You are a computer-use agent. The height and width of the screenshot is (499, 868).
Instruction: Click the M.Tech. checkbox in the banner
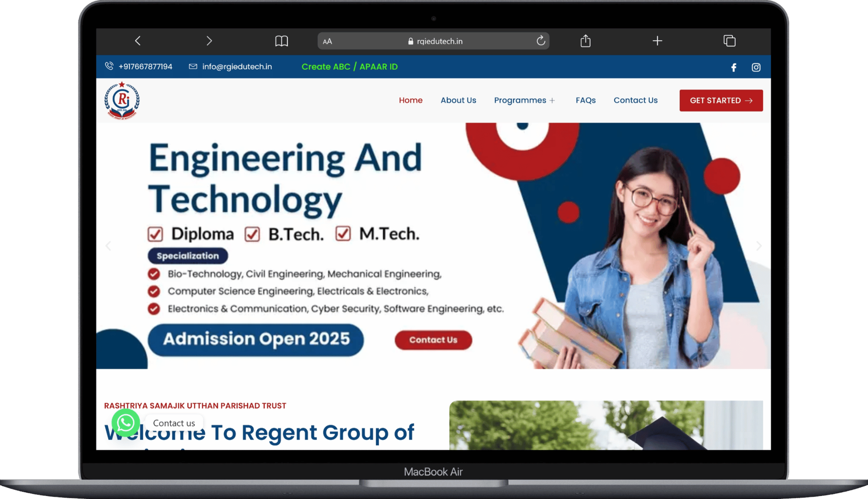[x=343, y=234]
